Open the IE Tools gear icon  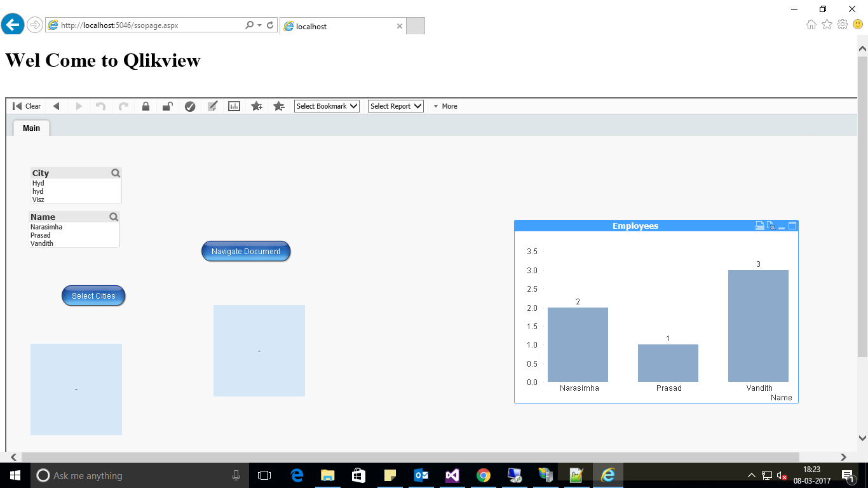pyautogui.click(x=843, y=25)
